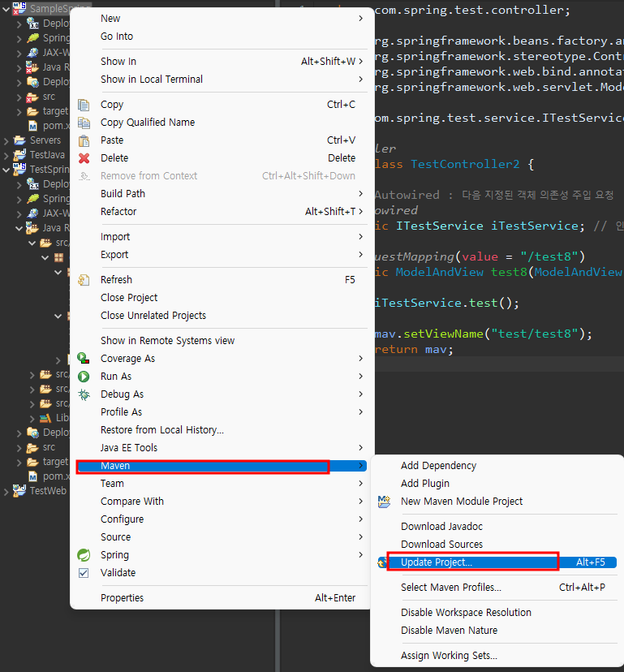Collapse the TestSpring project node
This screenshot has width=624, height=672.
[x=6, y=170]
